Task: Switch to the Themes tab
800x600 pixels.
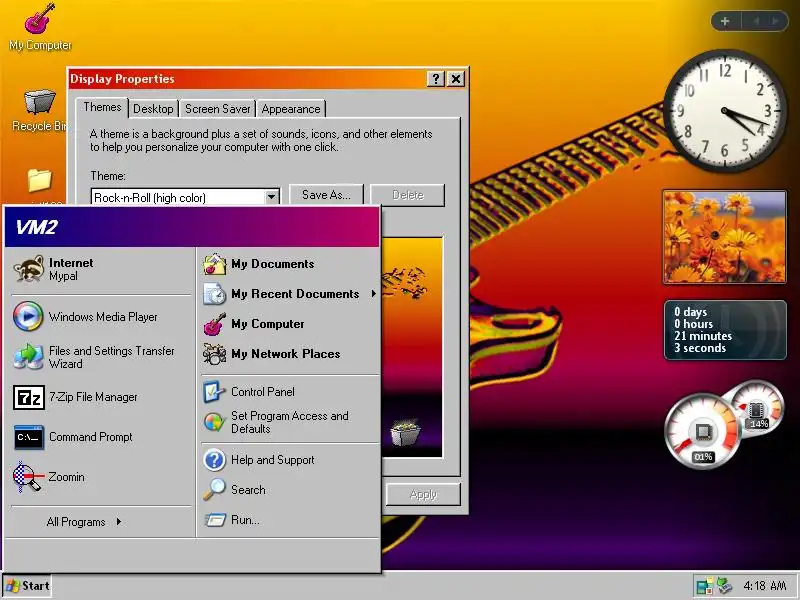Action: 103,107
